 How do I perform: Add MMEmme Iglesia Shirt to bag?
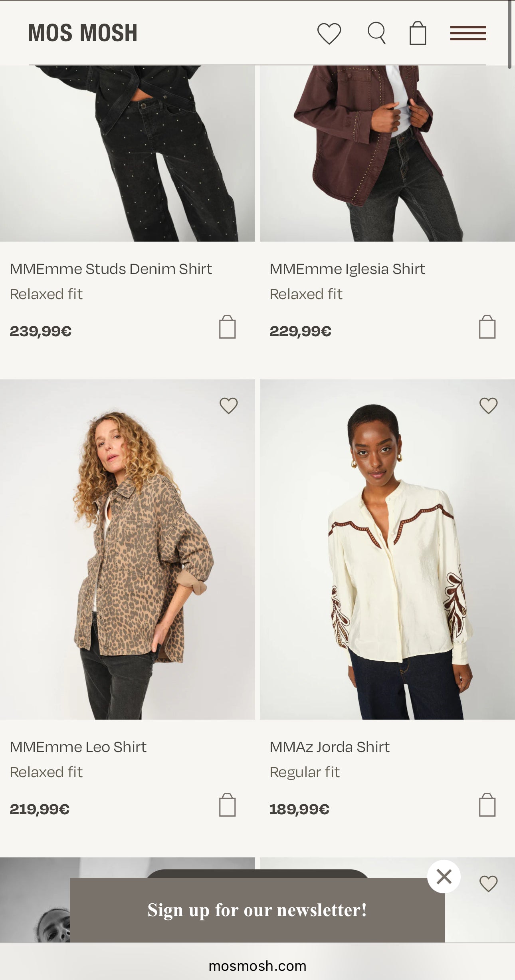coord(487,327)
